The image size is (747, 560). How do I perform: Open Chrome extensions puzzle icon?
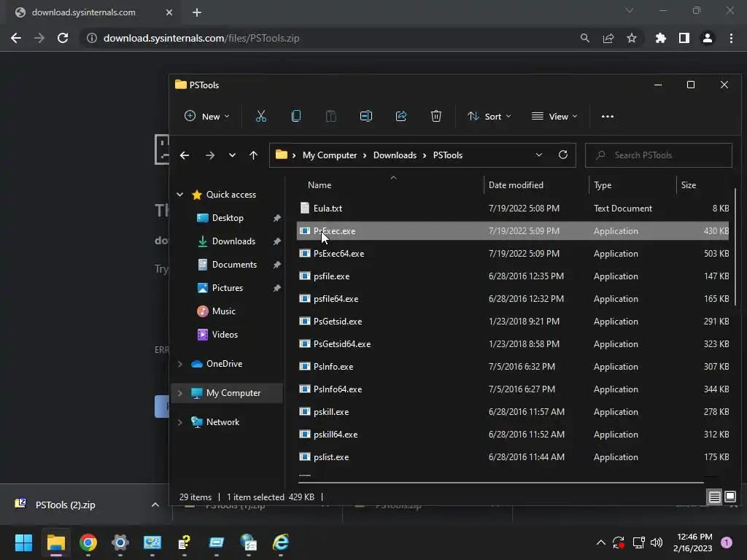[x=661, y=38]
